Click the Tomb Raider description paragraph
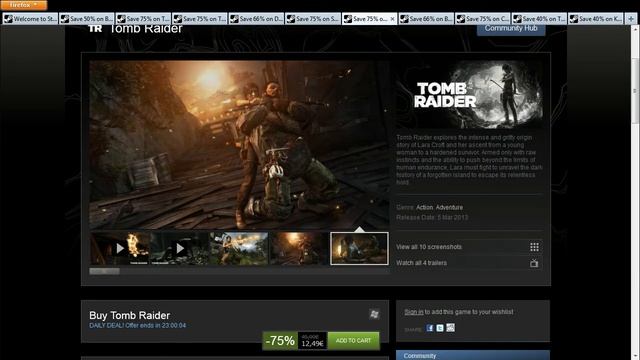Viewport: 640px width, 360px height. tap(469, 160)
